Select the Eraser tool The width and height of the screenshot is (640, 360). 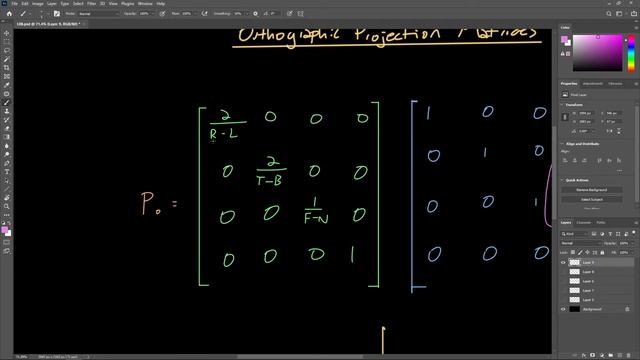click(7, 129)
